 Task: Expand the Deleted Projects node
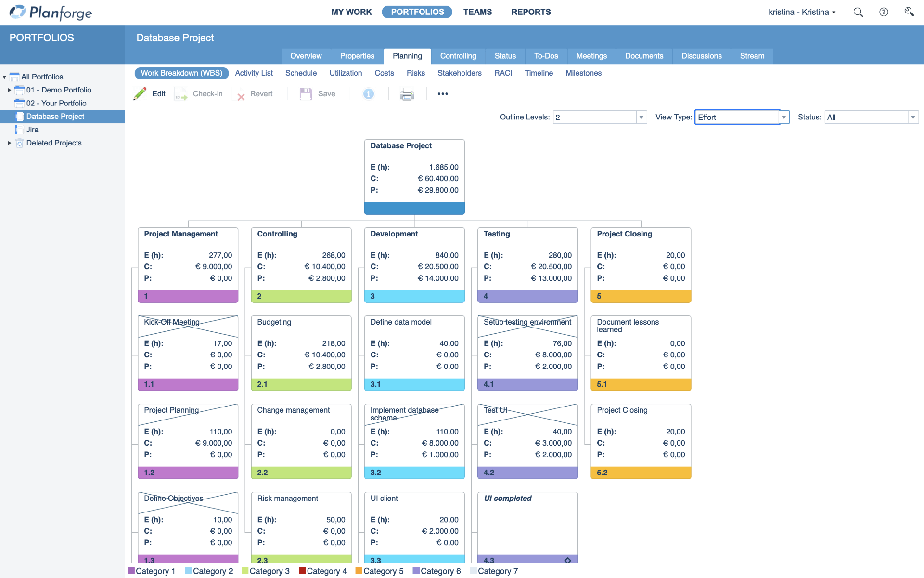11,143
